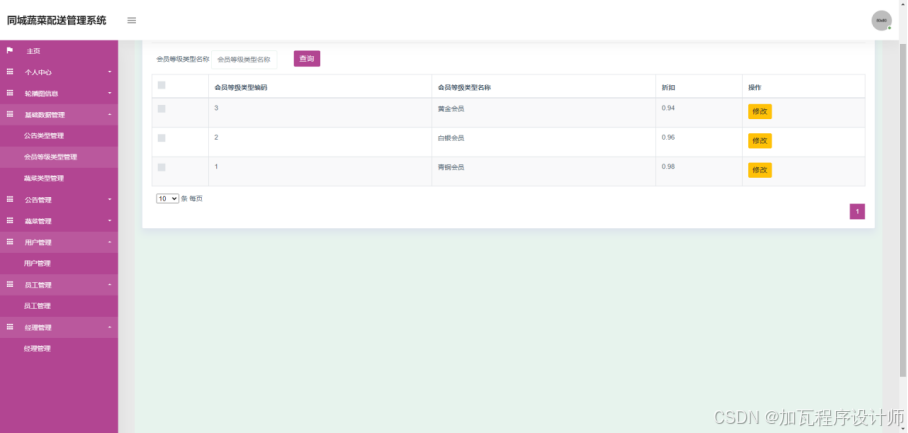The width and height of the screenshot is (908, 433).
Task: Click 修改 for the 青铜会员 row
Action: point(760,170)
